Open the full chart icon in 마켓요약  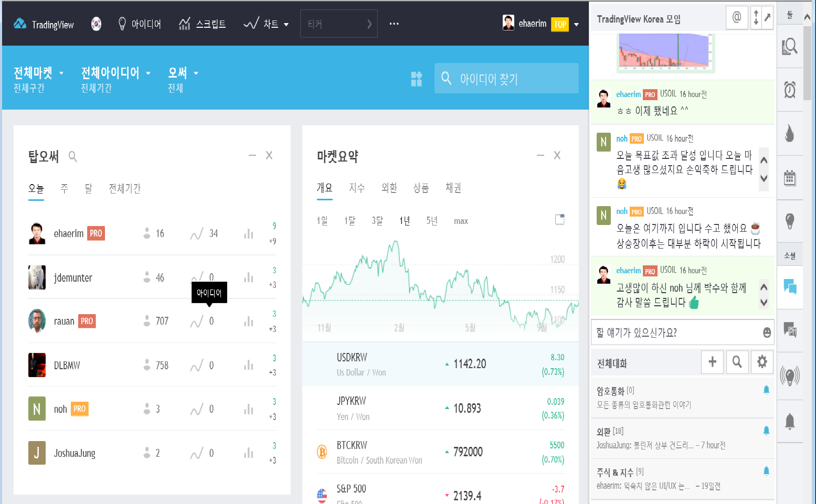click(x=560, y=219)
